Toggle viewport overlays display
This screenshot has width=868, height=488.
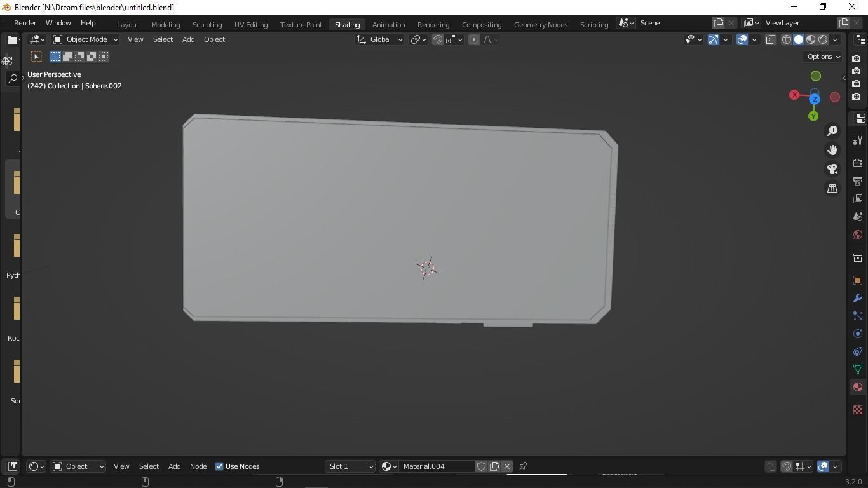742,39
